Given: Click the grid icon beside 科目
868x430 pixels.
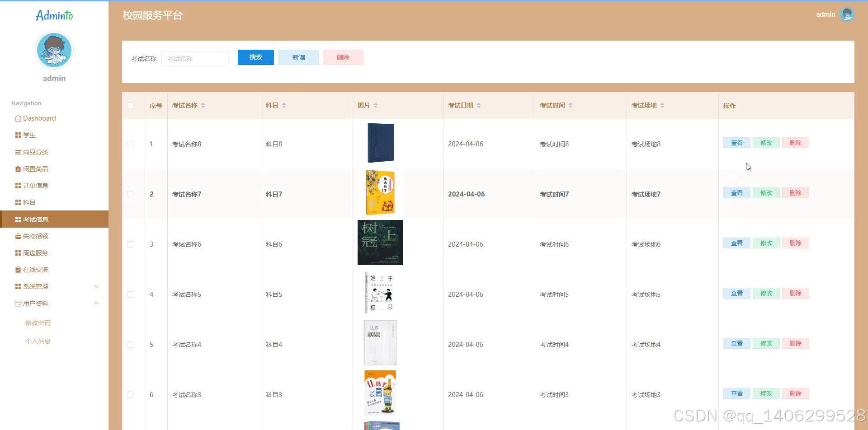Looking at the screenshot, I should 18,202.
